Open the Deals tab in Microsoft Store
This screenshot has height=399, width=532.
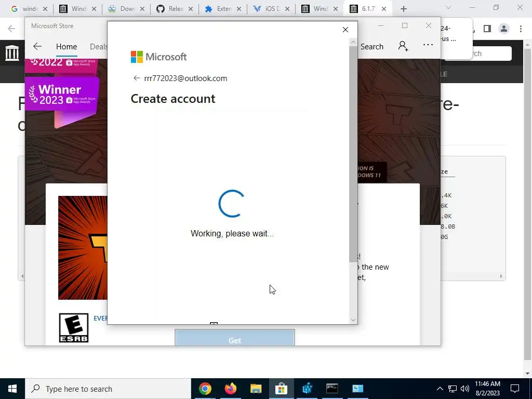tap(98, 47)
